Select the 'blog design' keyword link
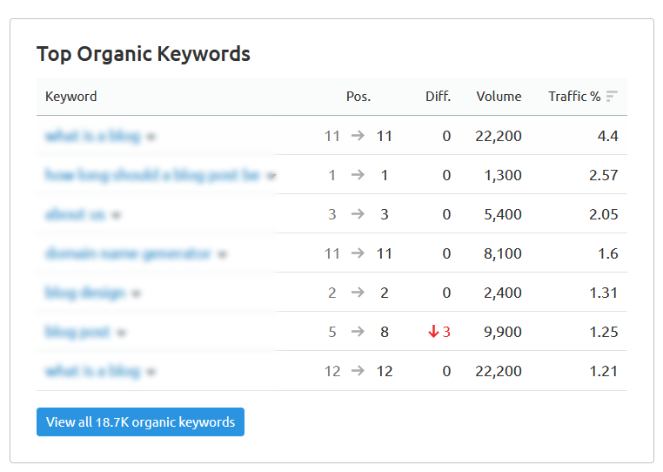 click(85, 292)
